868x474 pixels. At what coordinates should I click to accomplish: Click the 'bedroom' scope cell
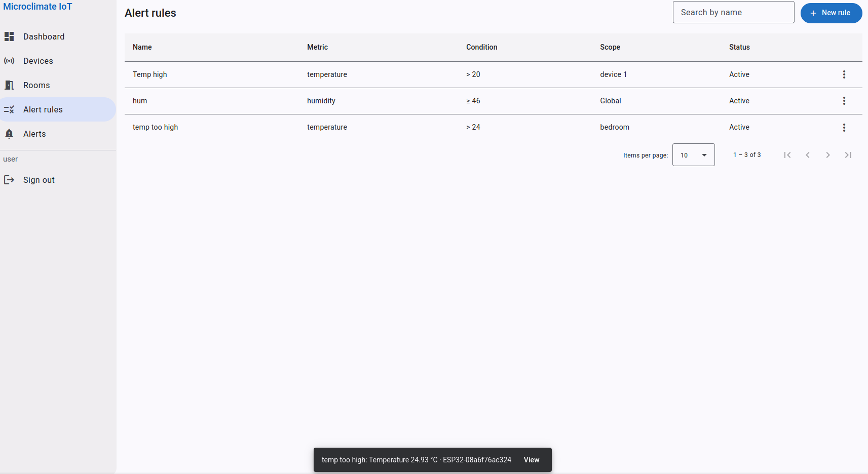click(x=615, y=127)
